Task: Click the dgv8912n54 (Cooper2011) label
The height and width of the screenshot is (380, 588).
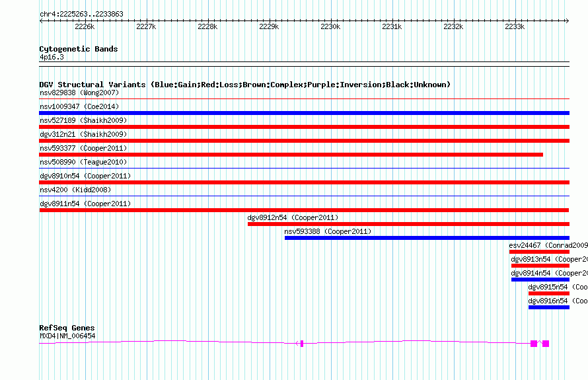Action: [x=293, y=217]
